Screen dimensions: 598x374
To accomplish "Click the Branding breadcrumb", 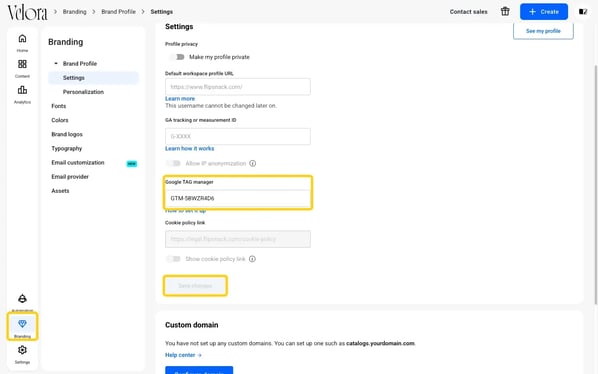I will (x=74, y=12).
